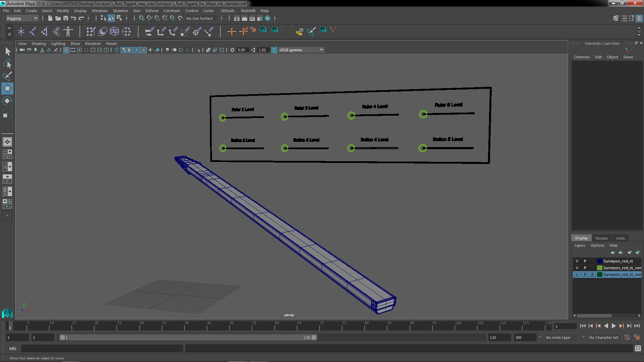Toggle R display type on selected layer

(x=592, y=275)
